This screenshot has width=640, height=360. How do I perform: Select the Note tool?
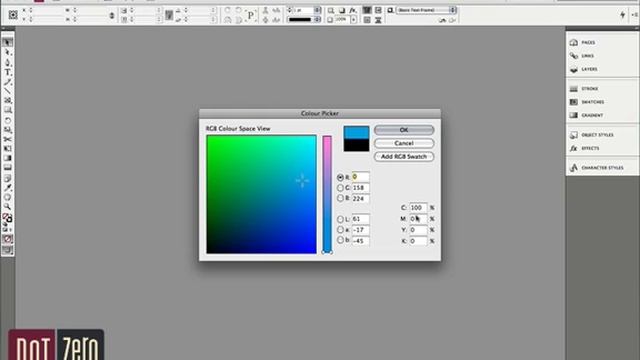tap(7, 178)
